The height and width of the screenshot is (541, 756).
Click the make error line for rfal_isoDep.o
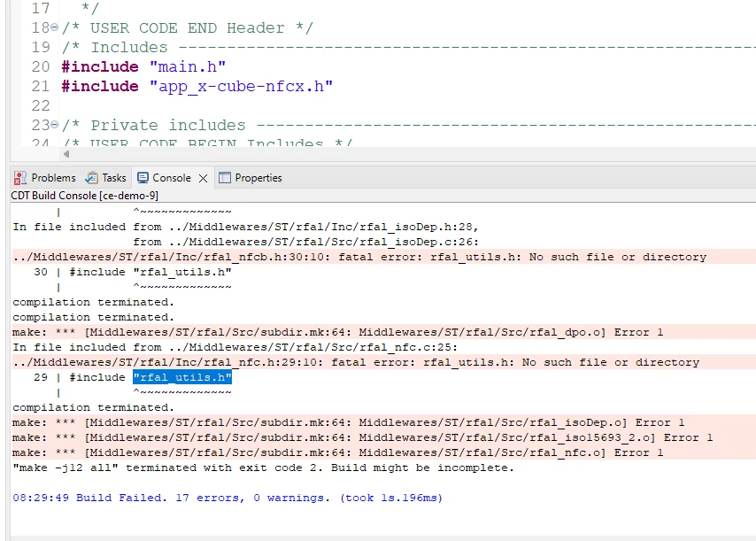click(x=349, y=422)
